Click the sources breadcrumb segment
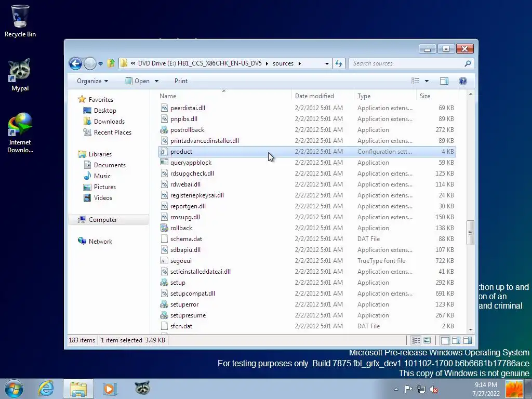Screen dimensions: 532x399 pyautogui.click(x=283, y=63)
